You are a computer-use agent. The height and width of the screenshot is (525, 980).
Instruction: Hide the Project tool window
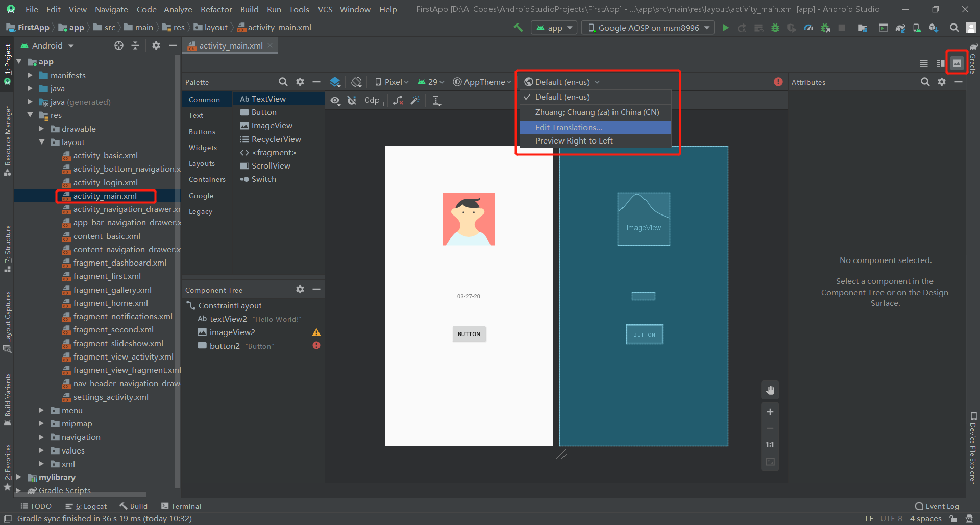173,45
